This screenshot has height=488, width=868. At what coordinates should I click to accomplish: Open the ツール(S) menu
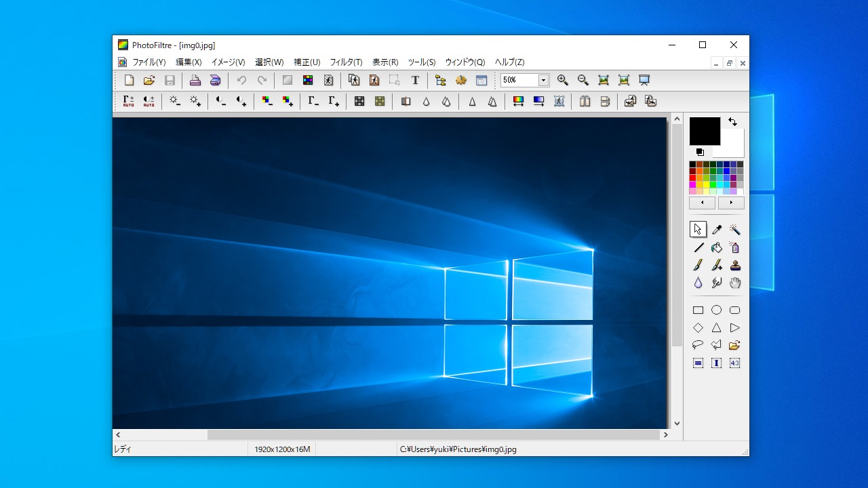pos(422,62)
